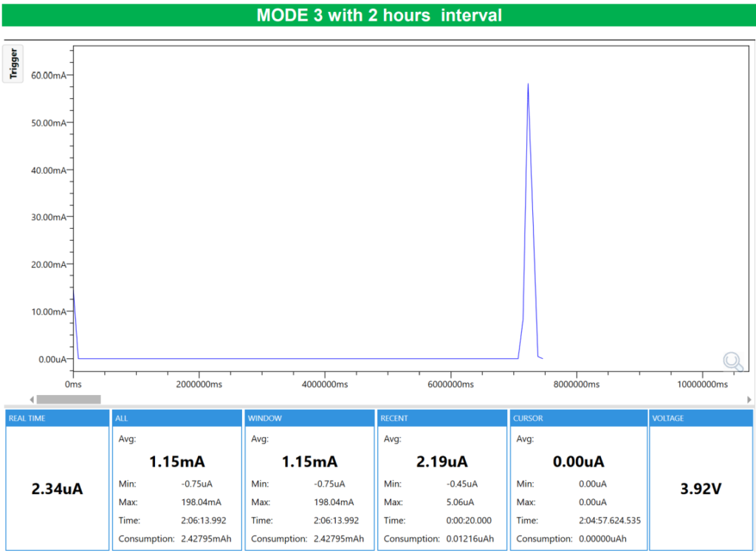Screen dimensions: 756x556
Task: Select the RECENT panel header
Action: pyautogui.click(x=441, y=419)
